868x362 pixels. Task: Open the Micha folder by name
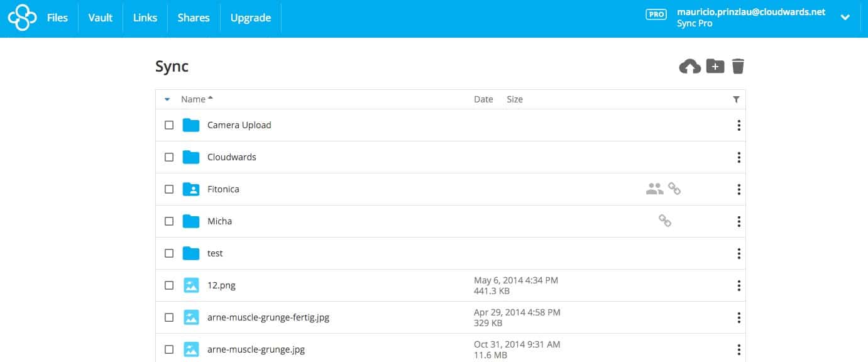click(x=219, y=221)
